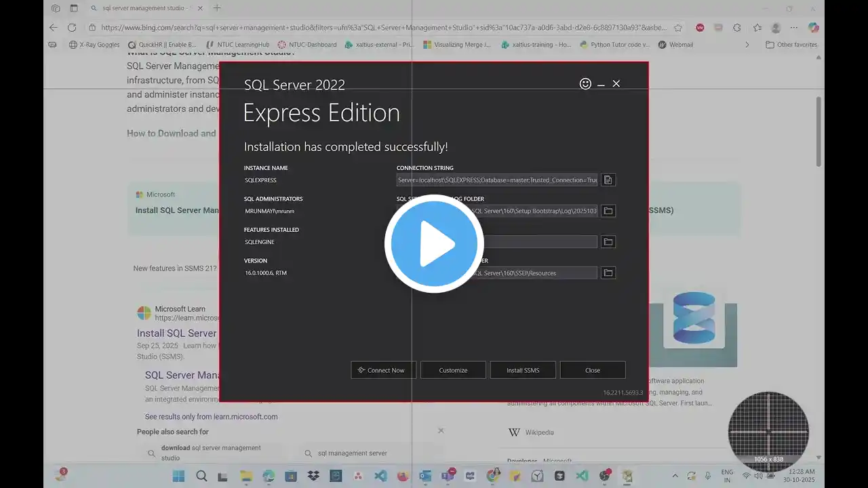Open the taskbar volume icon
The width and height of the screenshot is (868, 488).
coord(757,476)
